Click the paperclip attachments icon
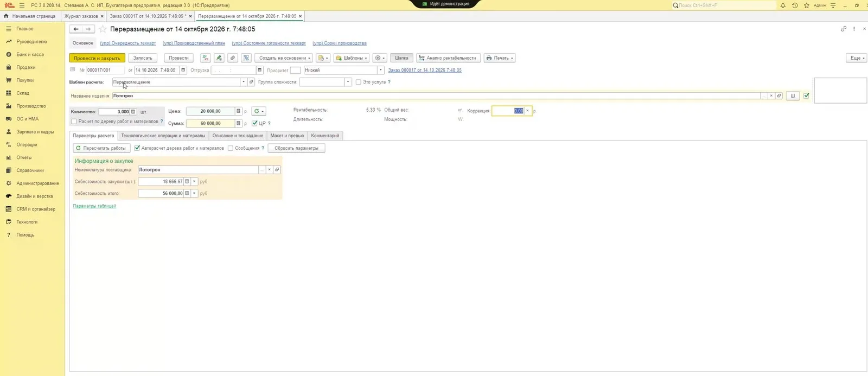Screen dimensions: 868x376 pos(232,58)
